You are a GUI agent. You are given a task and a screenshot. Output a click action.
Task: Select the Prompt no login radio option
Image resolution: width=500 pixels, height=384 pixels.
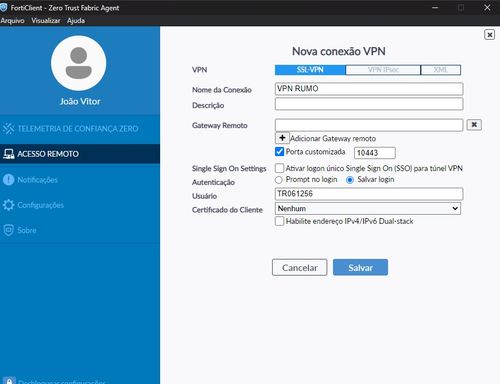click(279, 180)
